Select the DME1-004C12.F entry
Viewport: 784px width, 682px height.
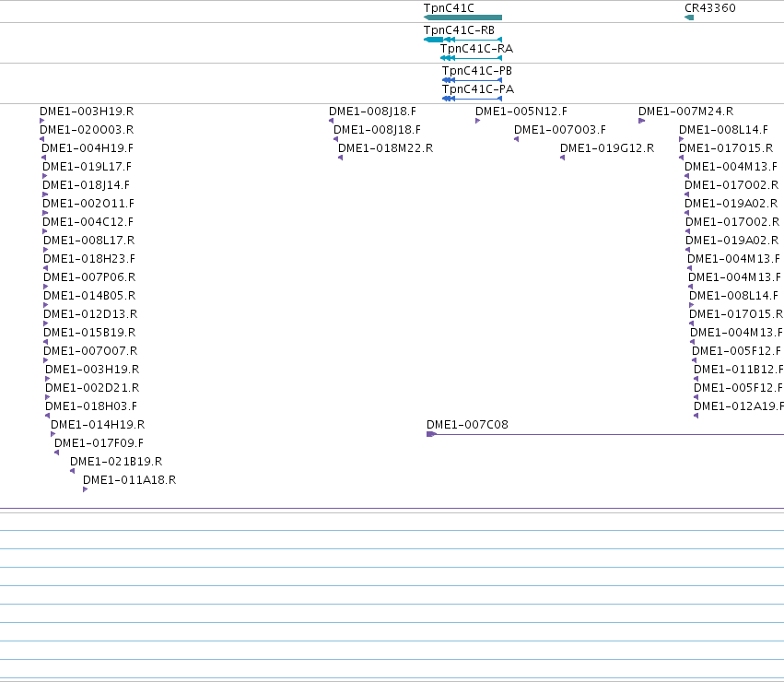tap(88, 222)
